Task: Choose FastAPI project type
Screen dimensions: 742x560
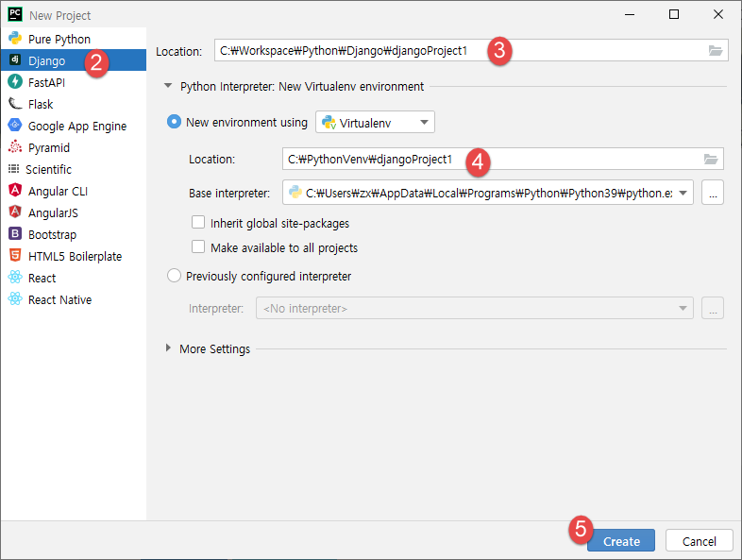Action: [x=74, y=82]
